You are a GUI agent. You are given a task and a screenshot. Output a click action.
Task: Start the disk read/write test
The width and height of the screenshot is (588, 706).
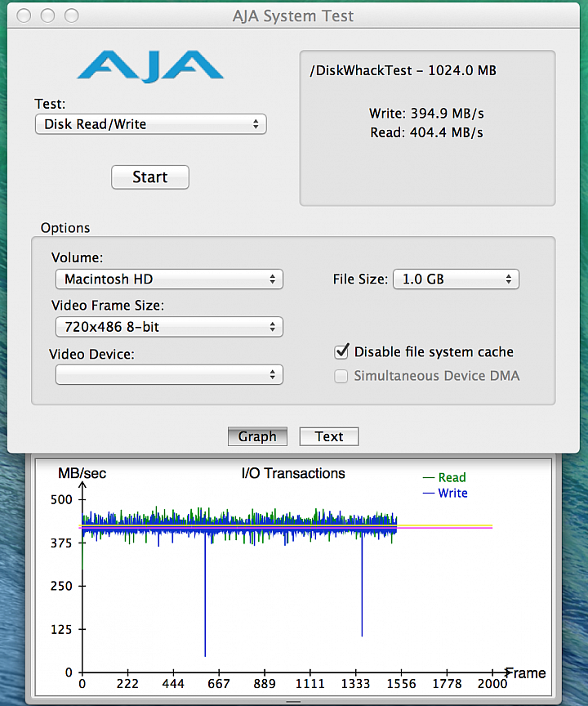click(150, 177)
